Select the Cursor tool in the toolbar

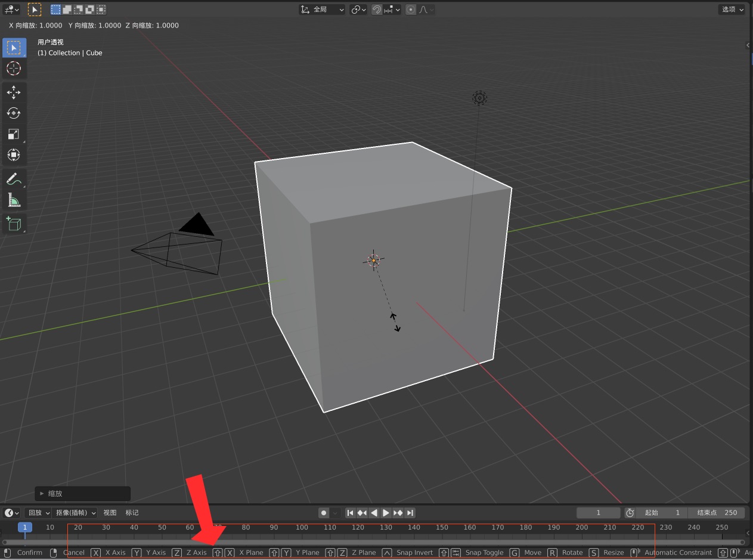point(14,69)
